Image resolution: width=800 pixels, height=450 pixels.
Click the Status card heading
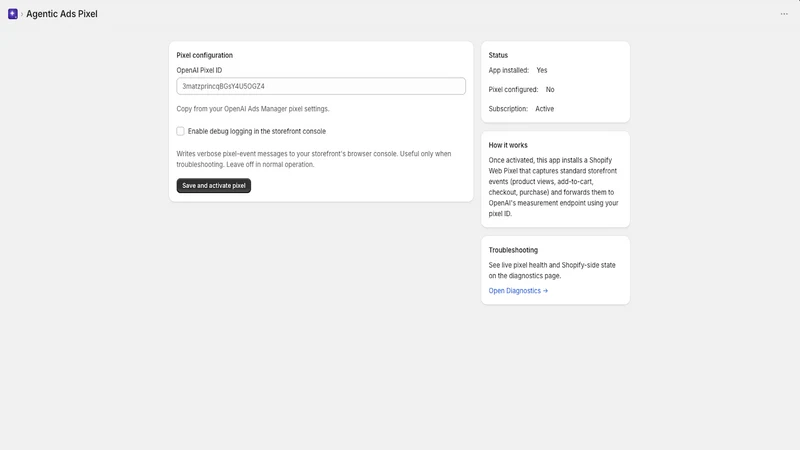pyautogui.click(x=498, y=55)
